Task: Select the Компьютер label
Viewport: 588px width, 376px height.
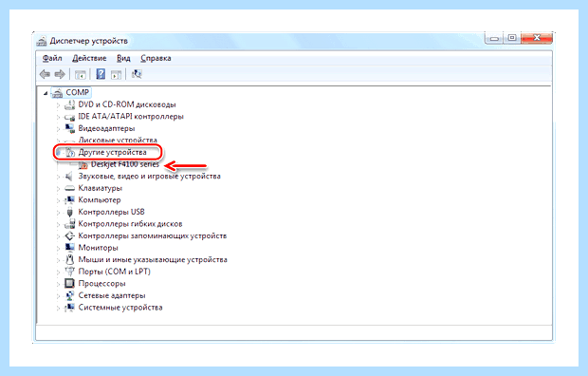Action: (x=100, y=200)
